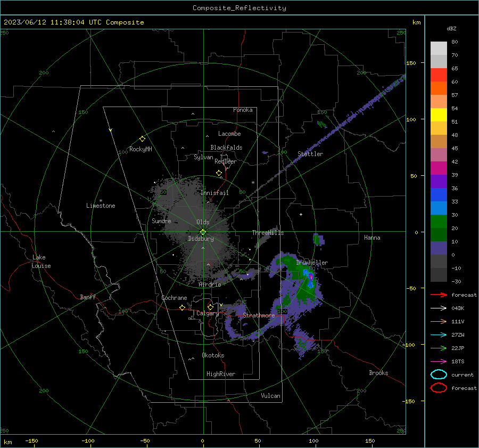The width and height of the screenshot is (479, 448).
Task: Click the yellow diamond marker near RedDeer
Action: pyautogui.click(x=219, y=173)
